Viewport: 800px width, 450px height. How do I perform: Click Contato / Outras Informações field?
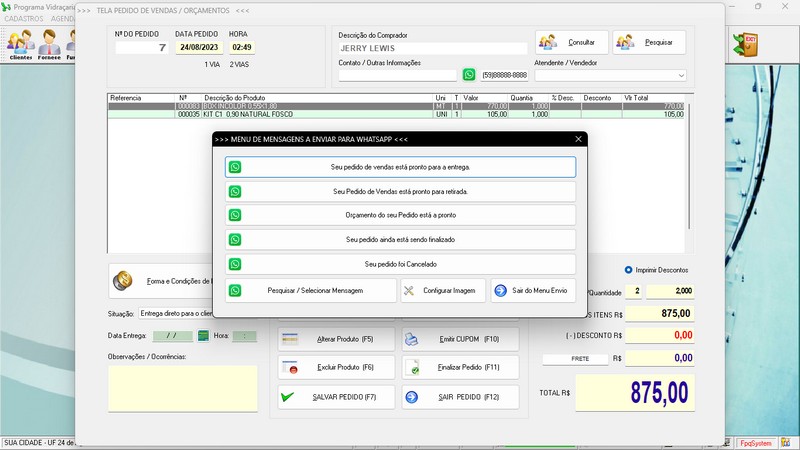(x=397, y=76)
